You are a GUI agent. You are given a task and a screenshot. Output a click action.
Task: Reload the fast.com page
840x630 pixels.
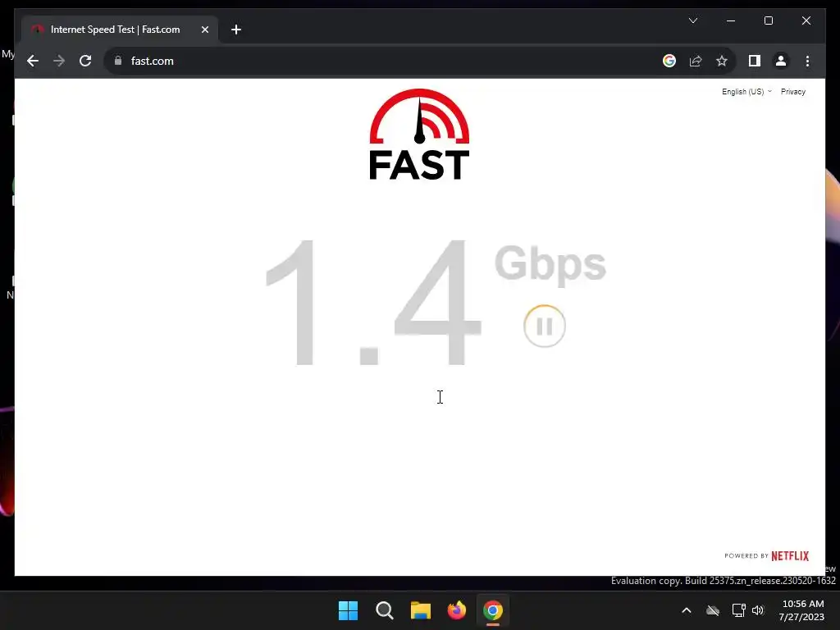(85, 61)
